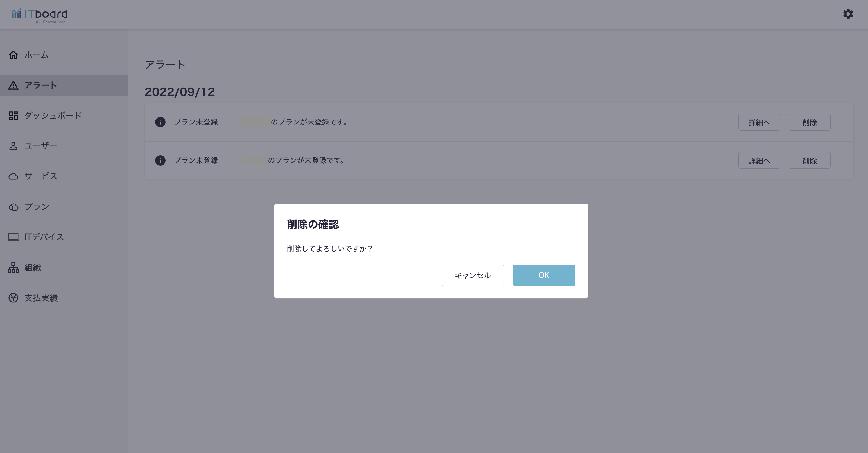Screen dimensions: 868x453
Task: Click the cloud service icon
Action: click(13, 176)
